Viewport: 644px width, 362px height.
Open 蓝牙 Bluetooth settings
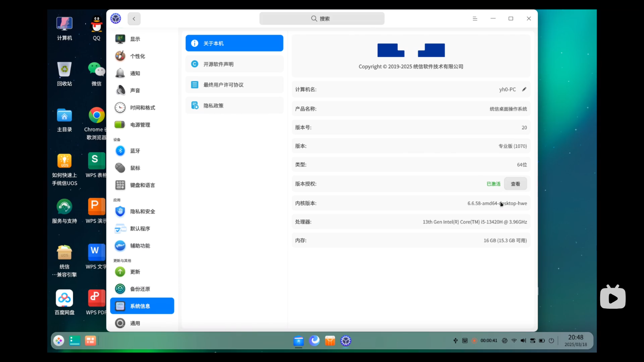click(x=142, y=151)
